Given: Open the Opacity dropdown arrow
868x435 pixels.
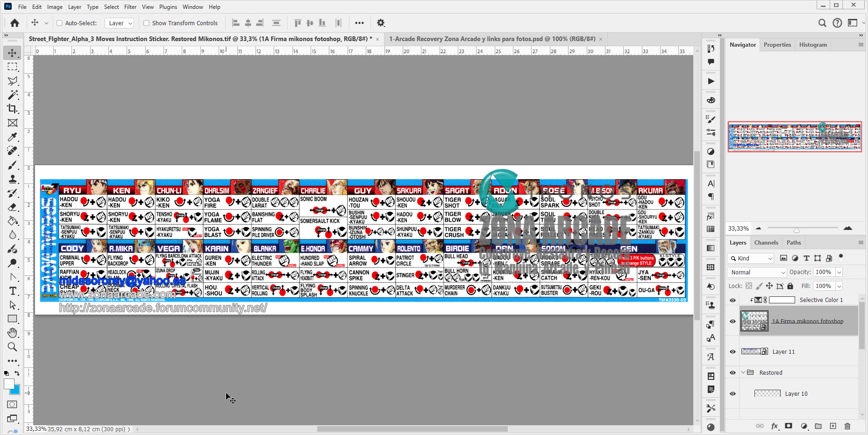Looking at the screenshot, I should (839, 272).
